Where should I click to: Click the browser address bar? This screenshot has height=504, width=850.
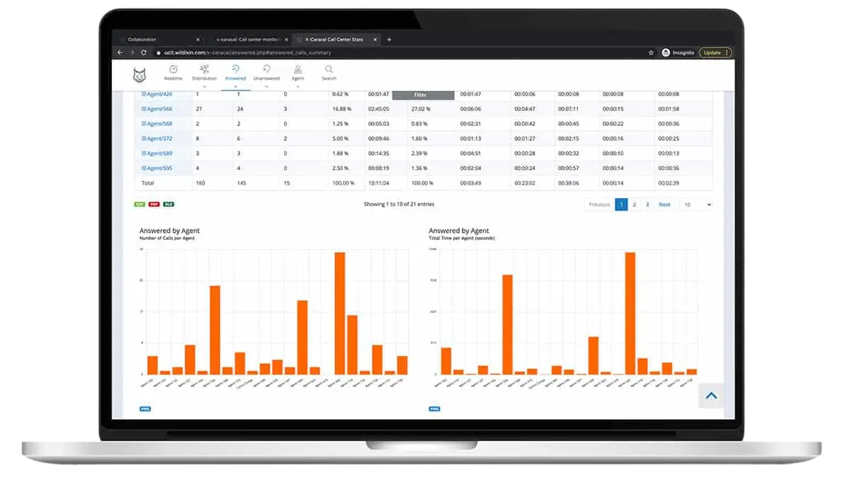[354, 52]
